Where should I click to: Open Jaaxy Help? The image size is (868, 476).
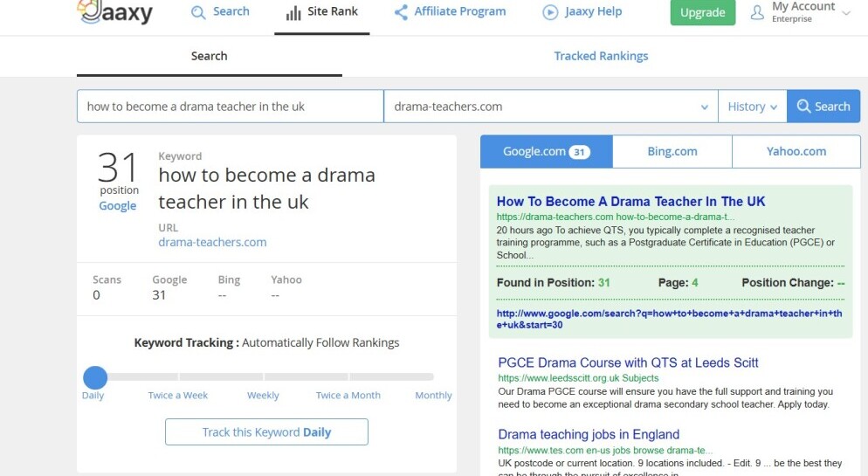582,11
